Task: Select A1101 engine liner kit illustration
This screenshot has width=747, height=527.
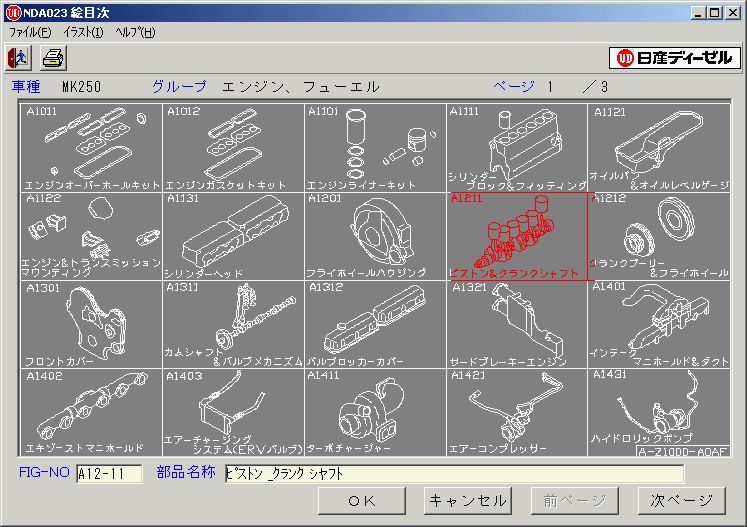Action: click(x=374, y=147)
